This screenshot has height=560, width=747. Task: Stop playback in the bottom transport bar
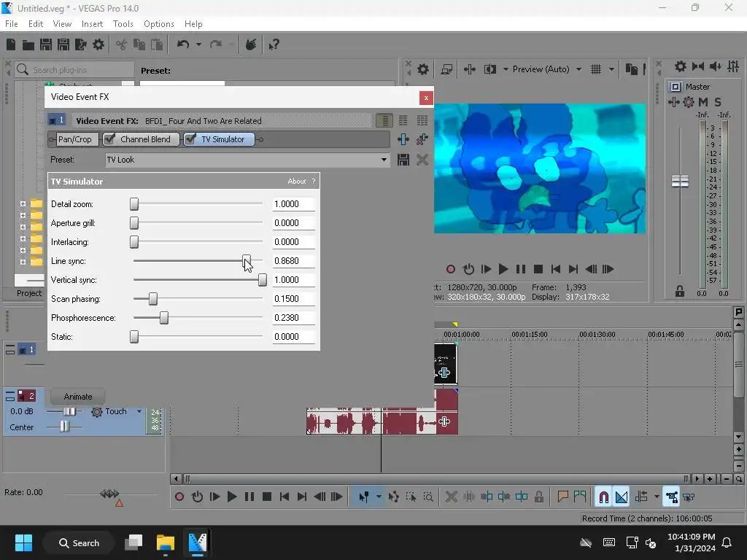tap(267, 497)
